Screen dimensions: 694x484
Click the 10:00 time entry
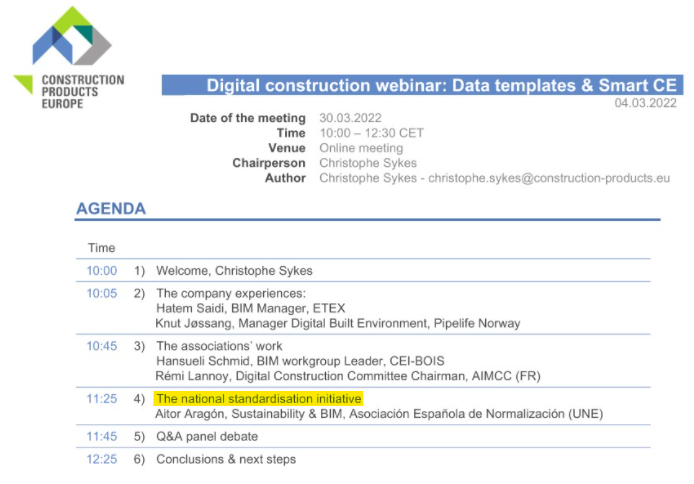[102, 270]
